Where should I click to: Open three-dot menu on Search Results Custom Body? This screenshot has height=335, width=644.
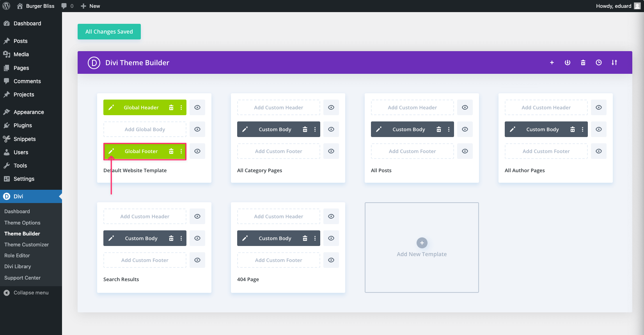(181, 238)
